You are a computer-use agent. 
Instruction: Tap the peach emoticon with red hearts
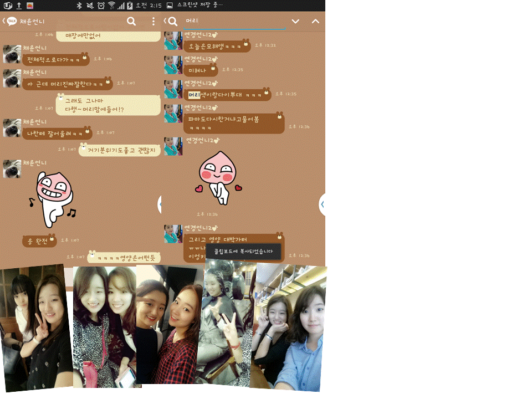coord(218,177)
